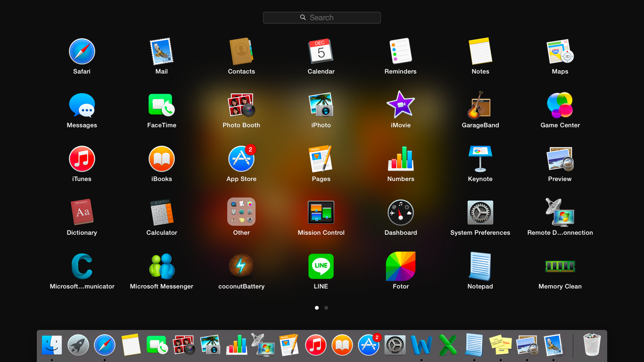
Task: Launch Mission Control
Action: [x=321, y=212]
